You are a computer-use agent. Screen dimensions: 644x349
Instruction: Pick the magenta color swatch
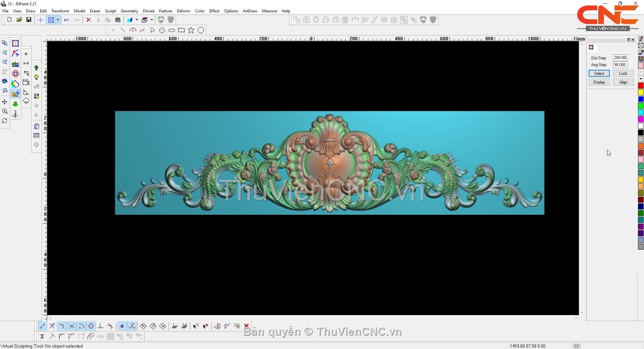[641, 119]
